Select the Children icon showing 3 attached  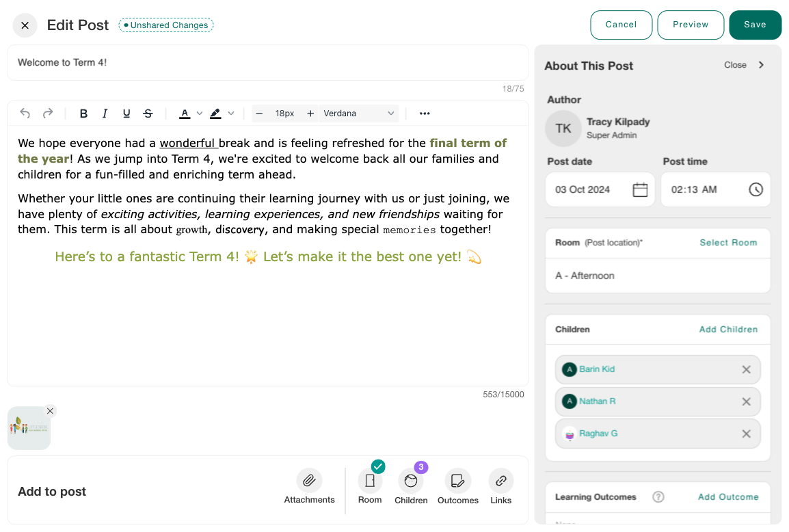click(x=411, y=481)
